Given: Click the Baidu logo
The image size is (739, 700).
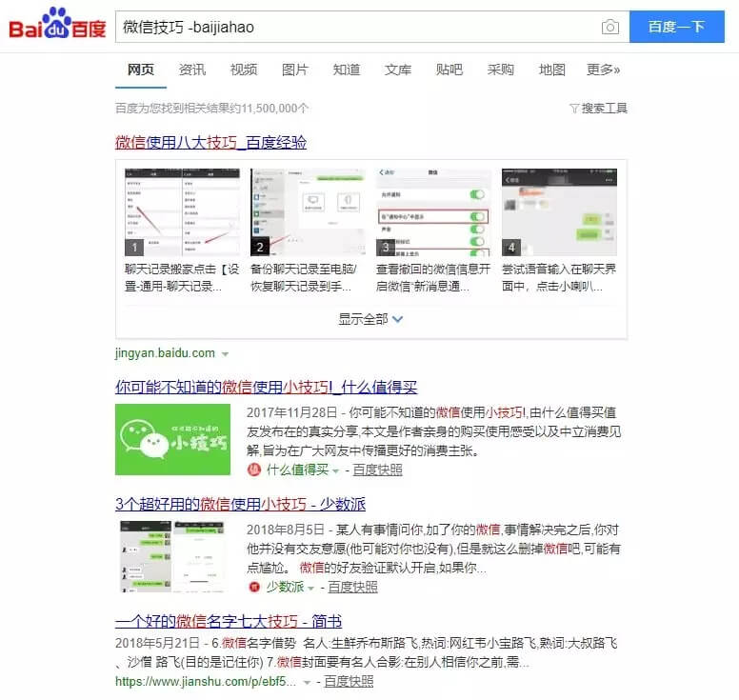Looking at the screenshot, I should [x=57, y=24].
